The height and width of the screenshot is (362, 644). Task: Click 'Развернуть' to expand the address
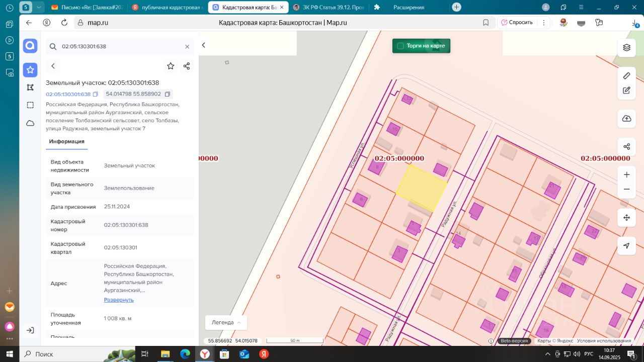[x=119, y=300]
